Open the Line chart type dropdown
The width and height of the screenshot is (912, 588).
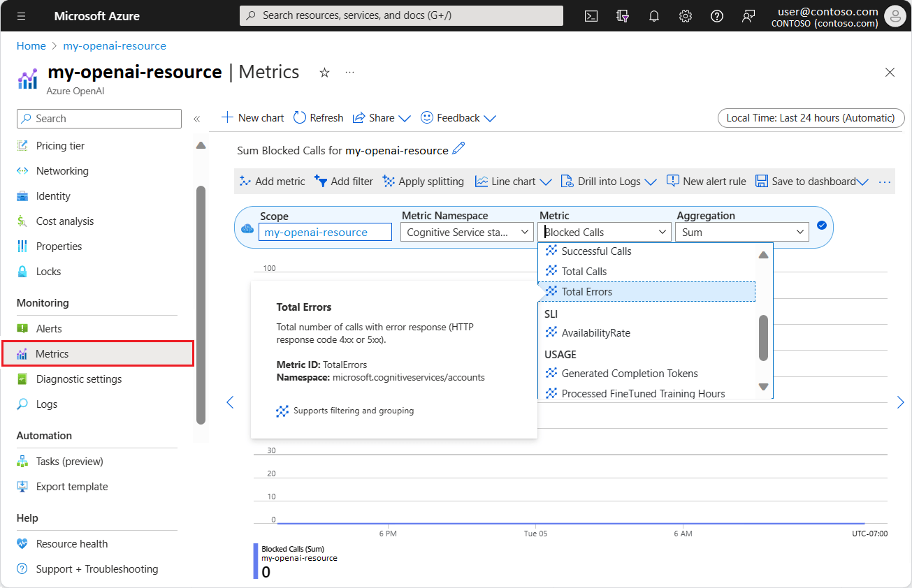(x=514, y=181)
